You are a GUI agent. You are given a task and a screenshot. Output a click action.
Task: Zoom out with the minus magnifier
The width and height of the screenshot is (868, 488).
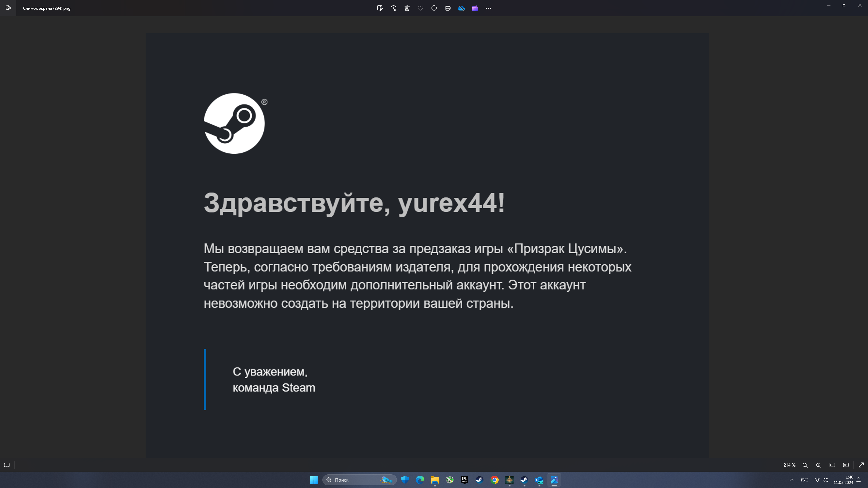(805, 465)
